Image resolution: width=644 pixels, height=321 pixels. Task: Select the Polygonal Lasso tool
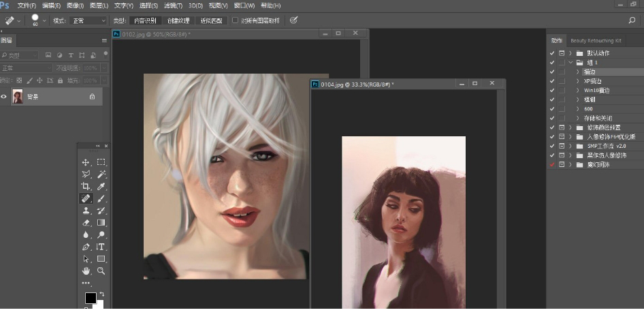pos(86,174)
